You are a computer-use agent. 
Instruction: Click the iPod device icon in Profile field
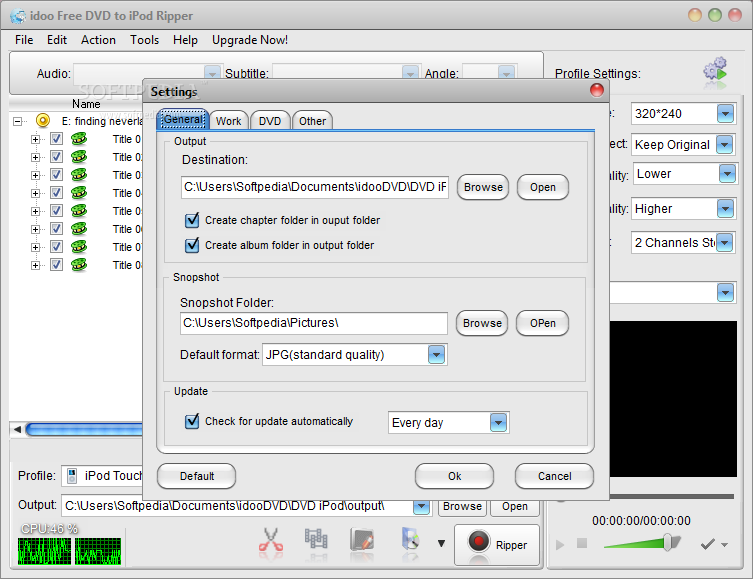(x=72, y=476)
